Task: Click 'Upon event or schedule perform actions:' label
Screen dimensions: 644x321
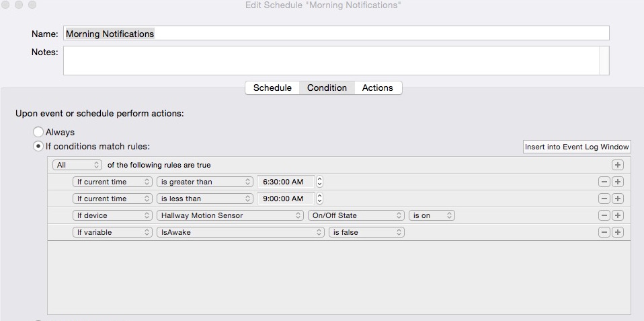Action: tap(99, 114)
